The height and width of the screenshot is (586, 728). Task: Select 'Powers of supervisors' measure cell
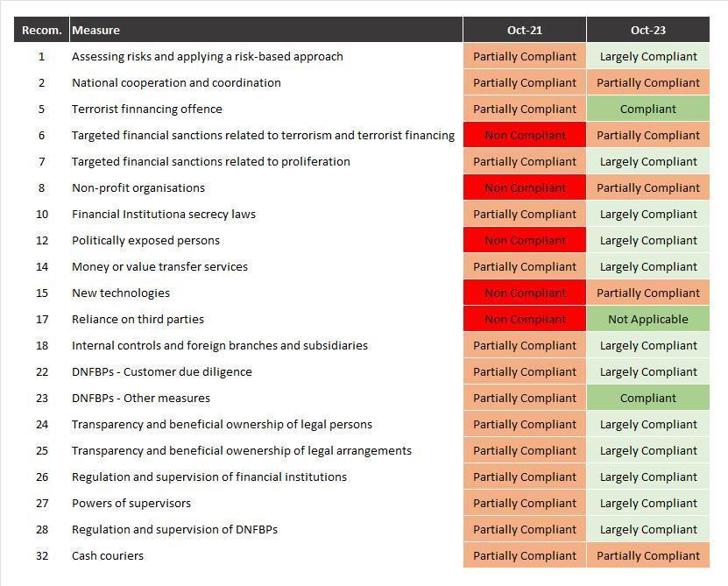coord(131,503)
